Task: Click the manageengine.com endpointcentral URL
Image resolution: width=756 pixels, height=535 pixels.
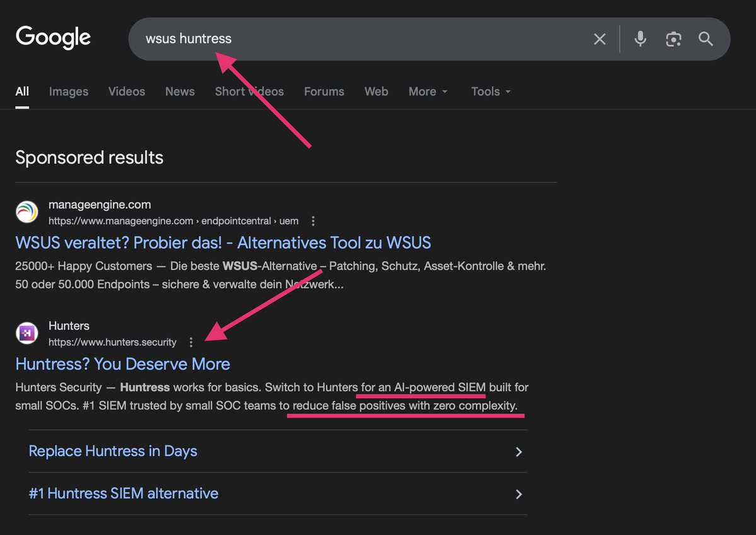Action: [x=173, y=221]
